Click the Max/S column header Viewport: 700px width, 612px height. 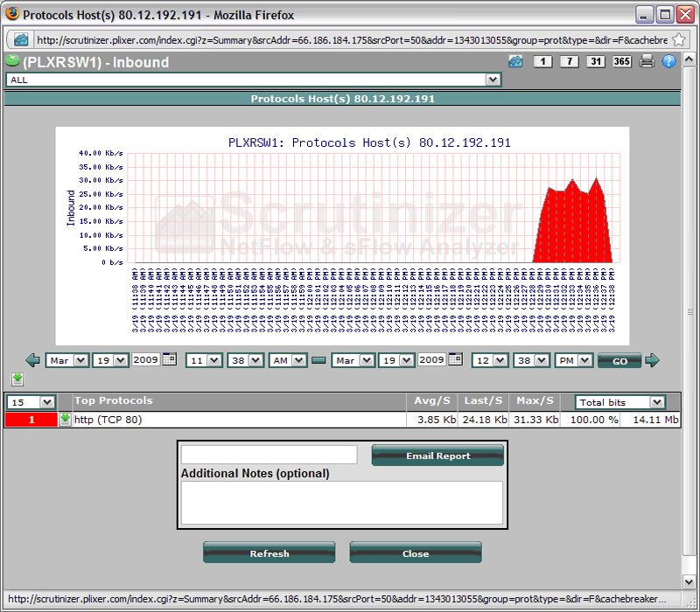[x=535, y=400]
